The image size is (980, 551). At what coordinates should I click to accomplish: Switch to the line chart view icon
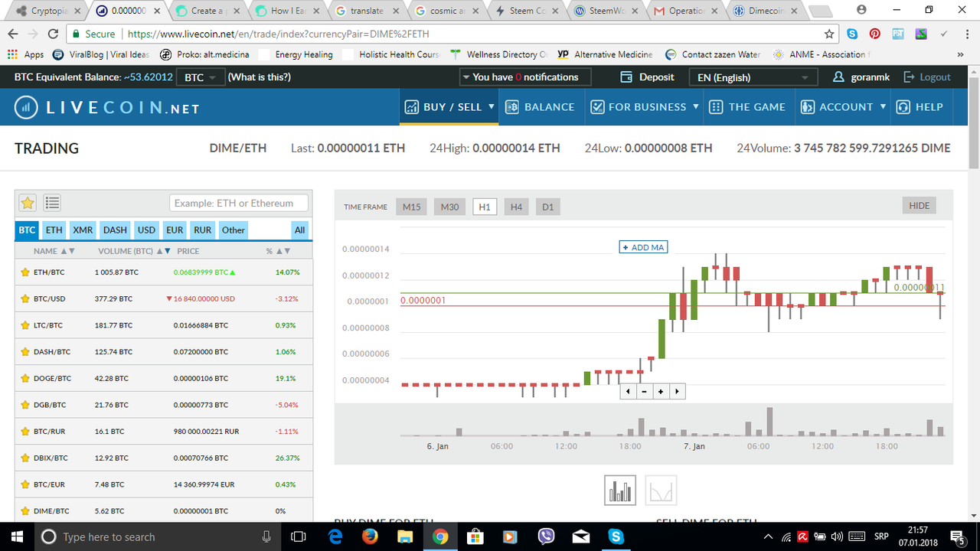[661, 491]
